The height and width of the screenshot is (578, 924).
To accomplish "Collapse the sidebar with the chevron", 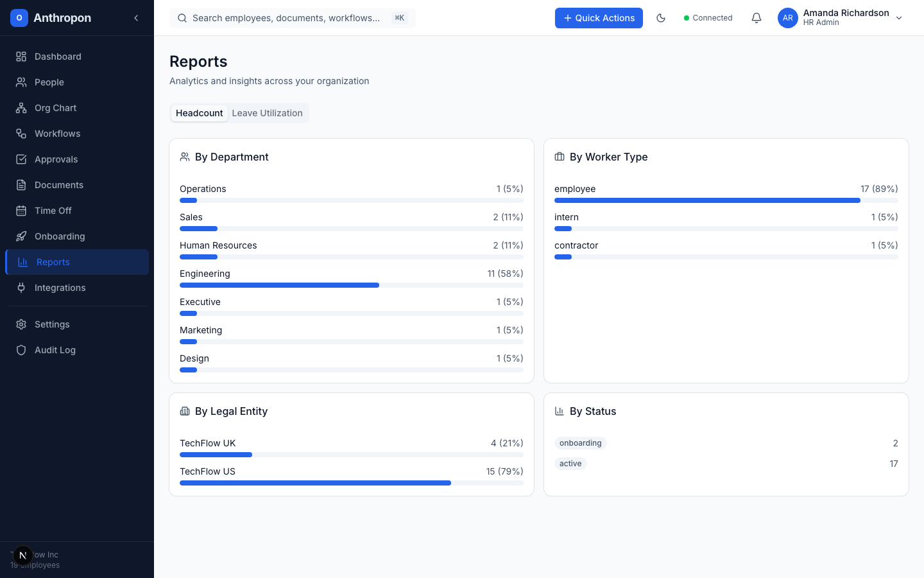I will point(136,18).
